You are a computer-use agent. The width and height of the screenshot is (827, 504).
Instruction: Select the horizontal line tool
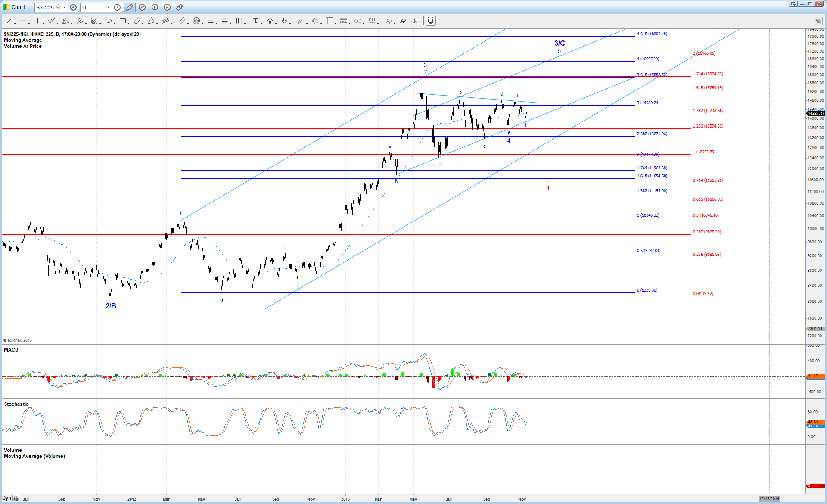pyautogui.click(x=23, y=21)
